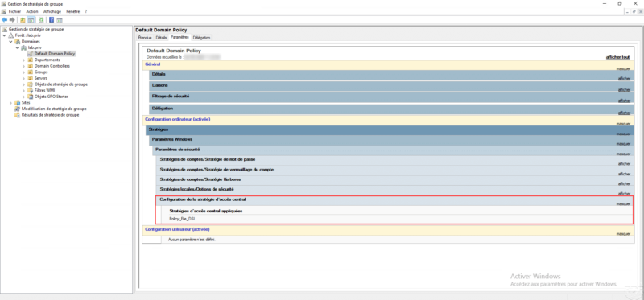The image size is (644, 300).
Task: Hide the Configuration utilisateur (activée) section
Action: pyautogui.click(x=623, y=234)
